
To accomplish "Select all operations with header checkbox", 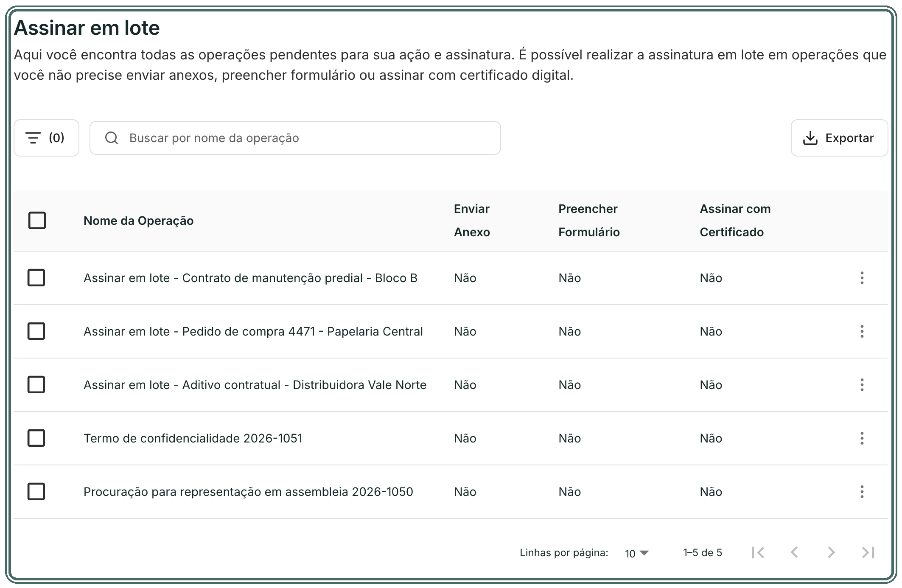I will click(x=37, y=221).
